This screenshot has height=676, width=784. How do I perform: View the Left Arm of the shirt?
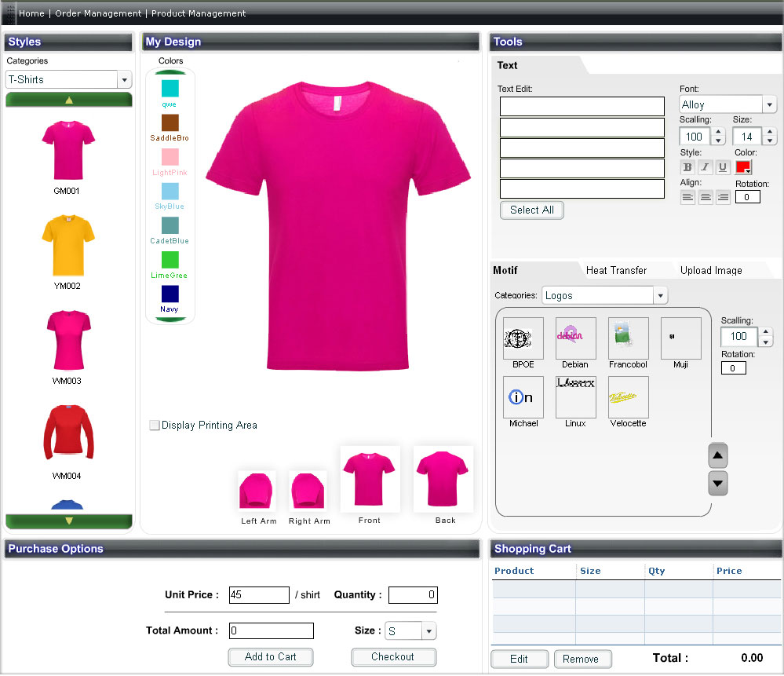(x=257, y=491)
